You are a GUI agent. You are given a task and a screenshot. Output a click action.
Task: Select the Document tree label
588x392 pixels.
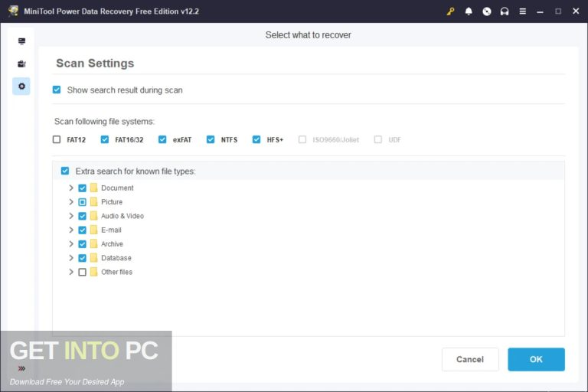click(117, 188)
